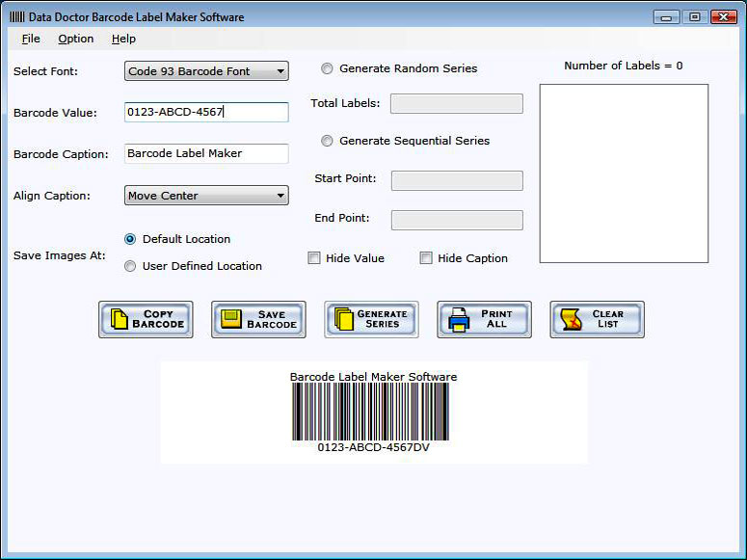The height and width of the screenshot is (560, 747).
Task: Click the generated barcode preview image
Action: point(371,412)
